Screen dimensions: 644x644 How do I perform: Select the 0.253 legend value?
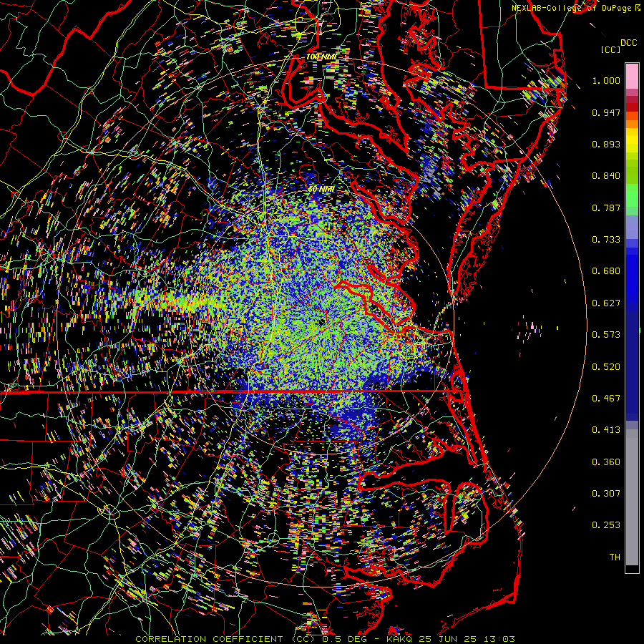point(606,525)
